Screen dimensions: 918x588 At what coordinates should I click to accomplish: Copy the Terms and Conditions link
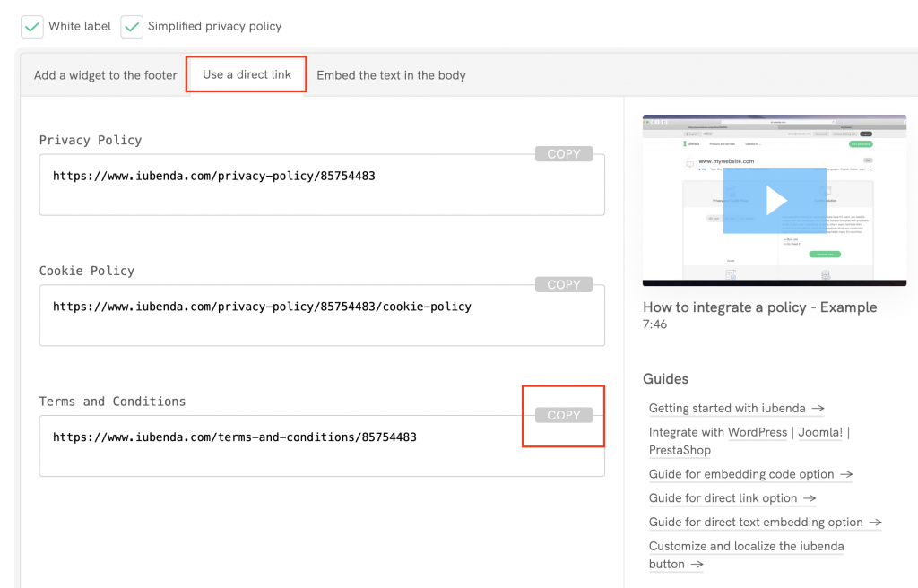click(563, 414)
